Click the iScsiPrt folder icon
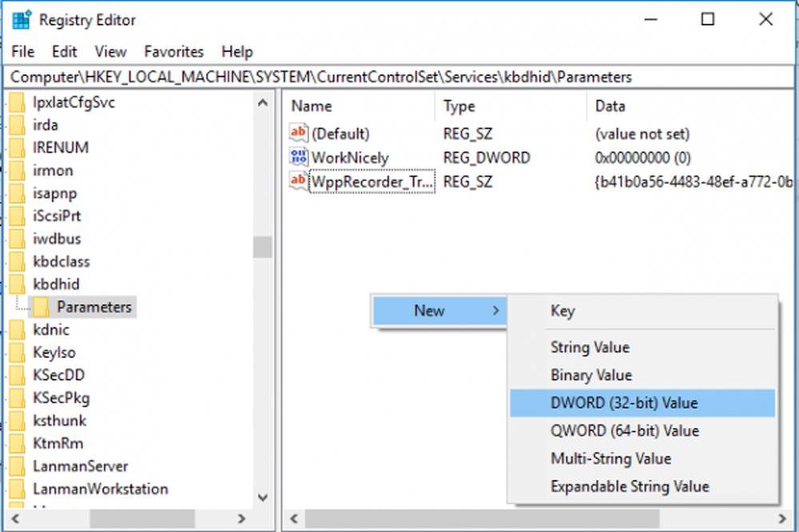Viewport: 799px width, 532px height. point(17,216)
